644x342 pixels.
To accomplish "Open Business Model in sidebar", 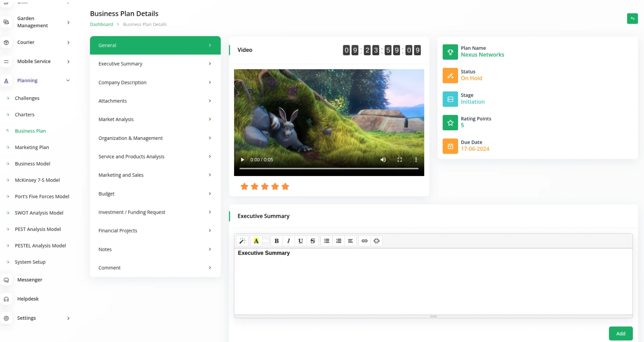I will (33, 164).
